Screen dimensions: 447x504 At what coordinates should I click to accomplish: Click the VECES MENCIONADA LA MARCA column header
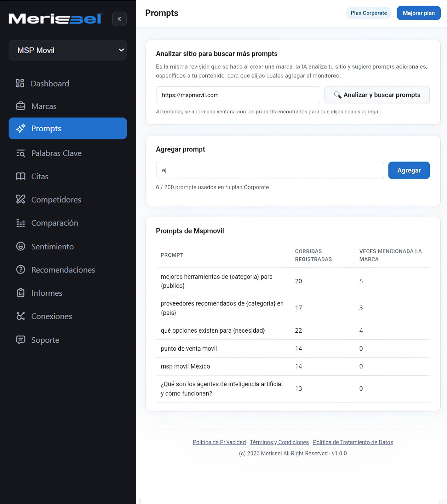click(390, 255)
